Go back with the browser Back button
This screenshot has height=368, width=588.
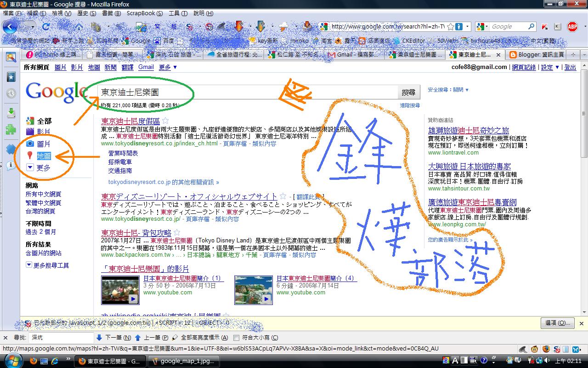click(10, 27)
